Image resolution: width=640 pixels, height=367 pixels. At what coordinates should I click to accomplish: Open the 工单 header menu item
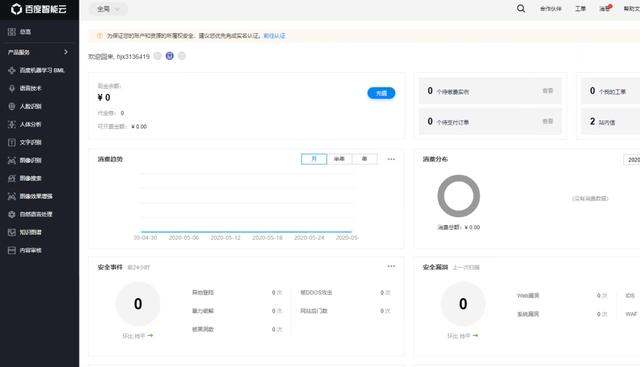(x=580, y=9)
